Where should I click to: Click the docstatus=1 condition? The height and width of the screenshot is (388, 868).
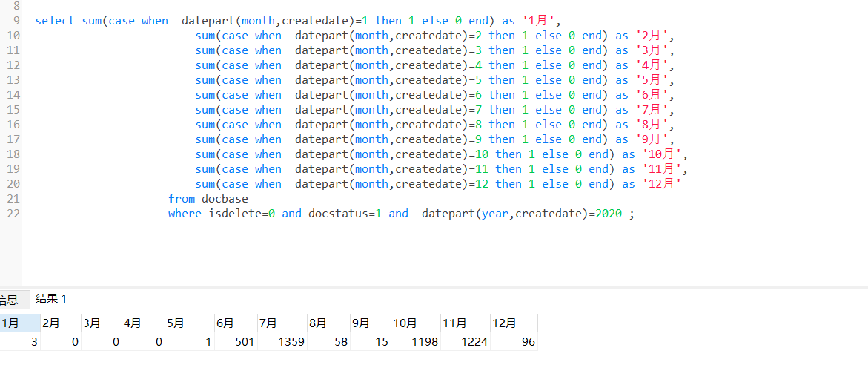[345, 214]
